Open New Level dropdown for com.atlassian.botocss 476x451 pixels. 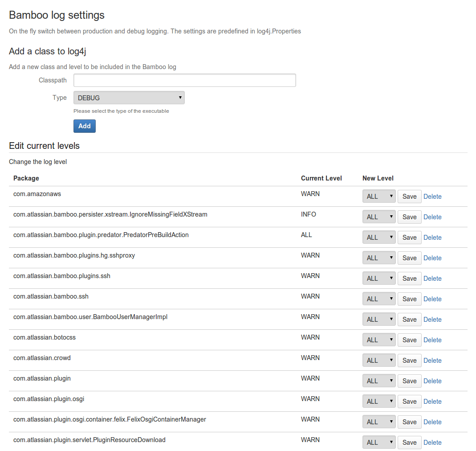coord(379,340)
